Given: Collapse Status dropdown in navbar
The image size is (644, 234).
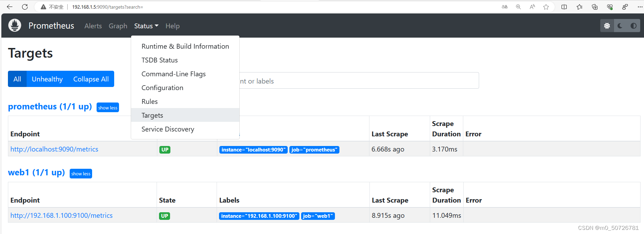Looking at the screenshot, I should [146, 26].
